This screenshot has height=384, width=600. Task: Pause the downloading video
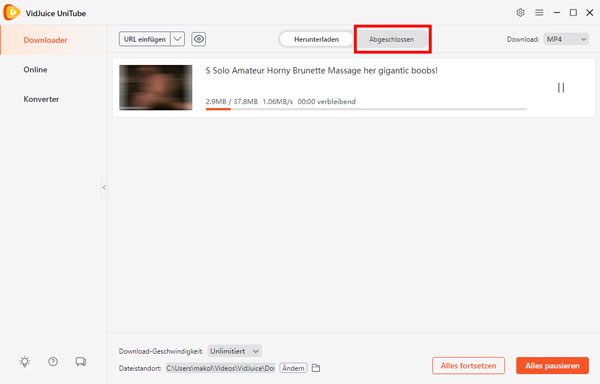[x=561, y=88]
